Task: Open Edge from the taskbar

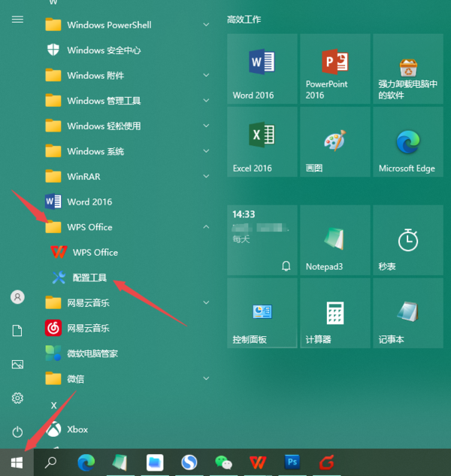Action: [x=86, y=462]
